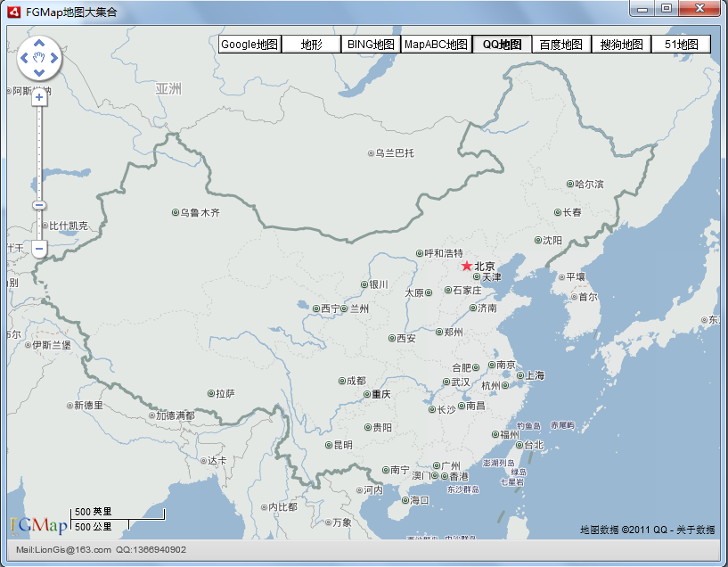
Task: Switch to the 搜狗地图 tab
Action: point(621,45)
